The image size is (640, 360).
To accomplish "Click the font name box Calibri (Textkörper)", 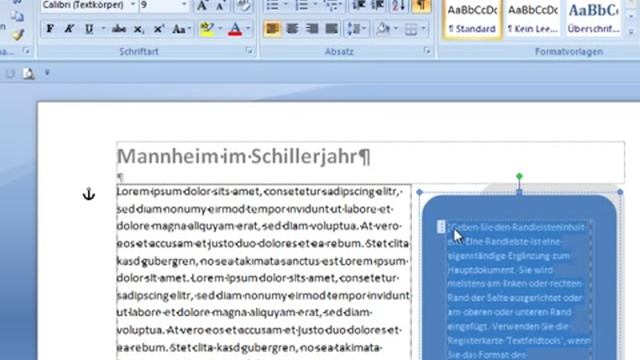I will pos(85,5).
